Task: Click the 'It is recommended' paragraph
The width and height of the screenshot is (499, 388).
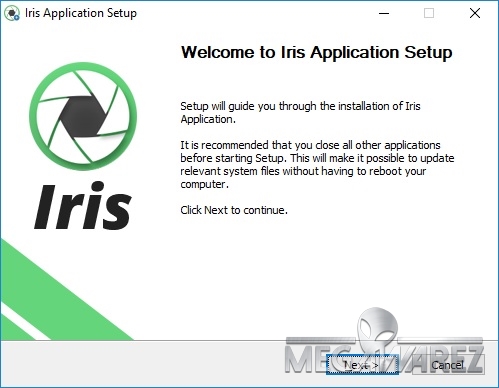Action: 317,165
